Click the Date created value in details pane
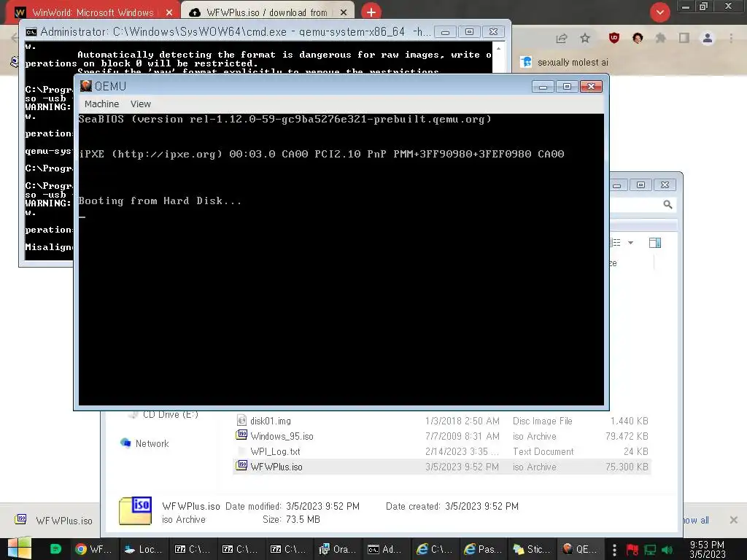The height and width of the screenshot is (560, 747). (x=481, y=506)
